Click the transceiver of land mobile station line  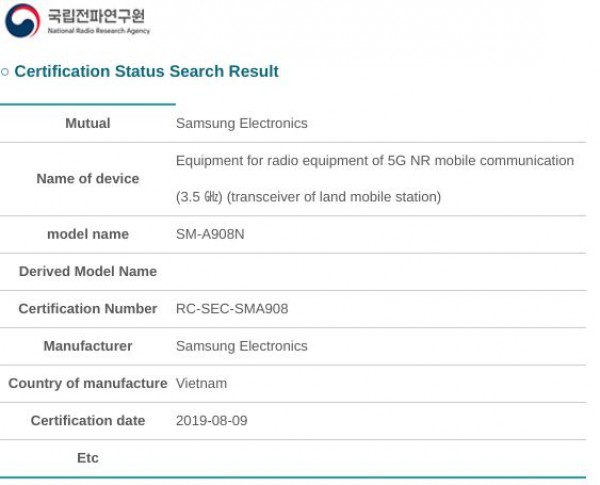tap(308, 197)
